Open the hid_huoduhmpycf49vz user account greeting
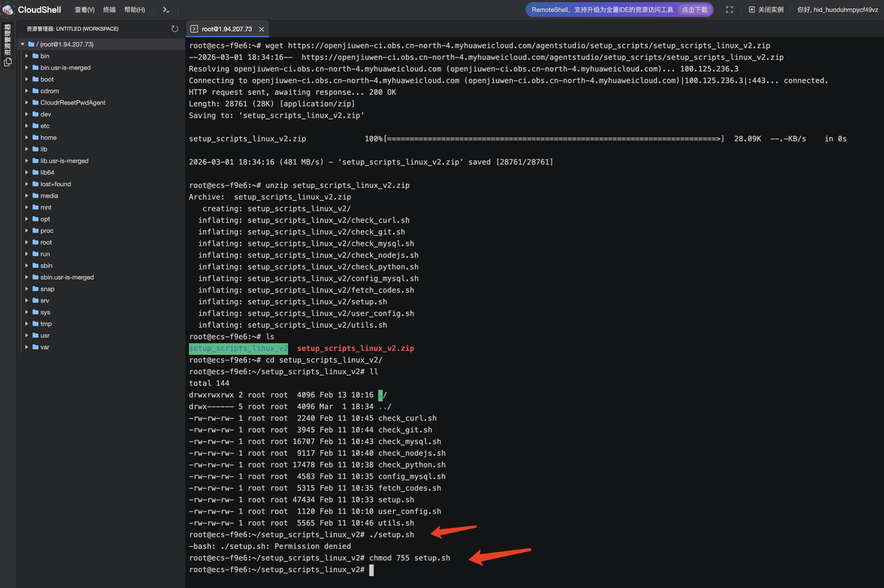 pos(838,10)
